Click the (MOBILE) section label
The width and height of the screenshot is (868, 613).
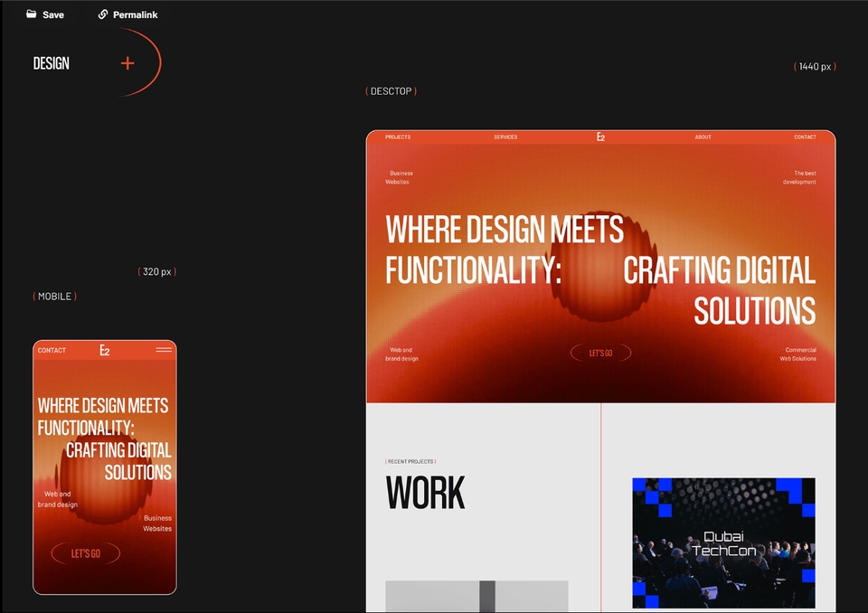tap(54, 296)
